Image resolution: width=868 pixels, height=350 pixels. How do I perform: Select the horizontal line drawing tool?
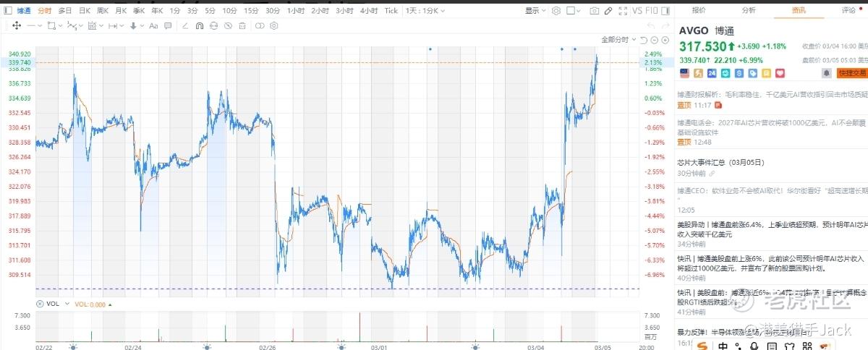[30, 25]
